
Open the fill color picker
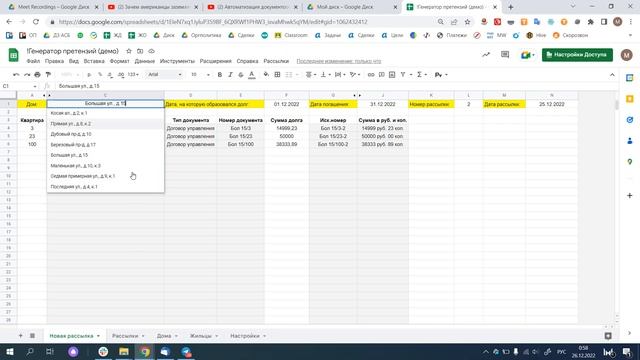point(266,75)
